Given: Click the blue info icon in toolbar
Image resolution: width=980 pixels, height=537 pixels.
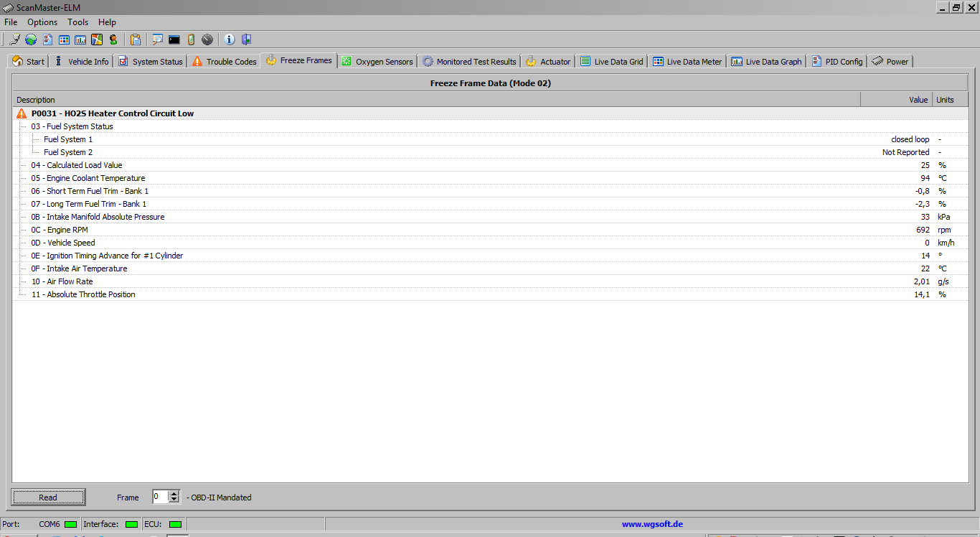Looking at the screenshot, I should [230, 39].
